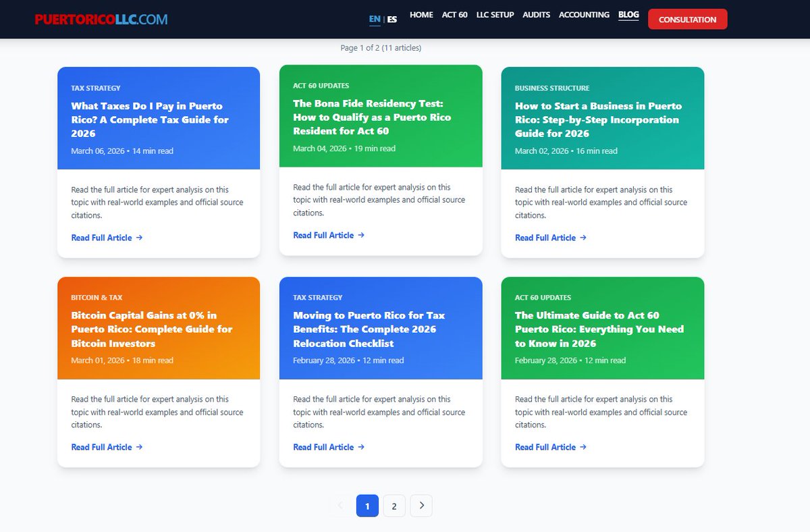Open 'How to Start a Business in Puerto Rico' title

599,119
